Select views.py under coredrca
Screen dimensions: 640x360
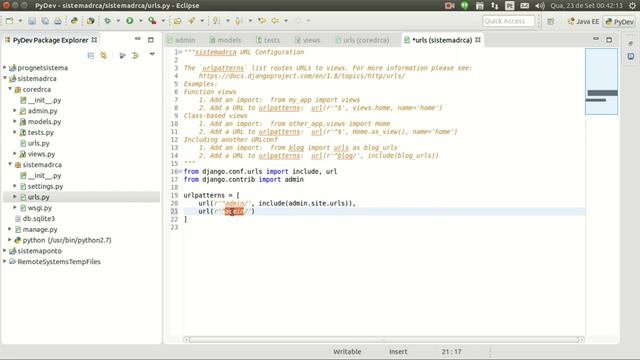41,154
